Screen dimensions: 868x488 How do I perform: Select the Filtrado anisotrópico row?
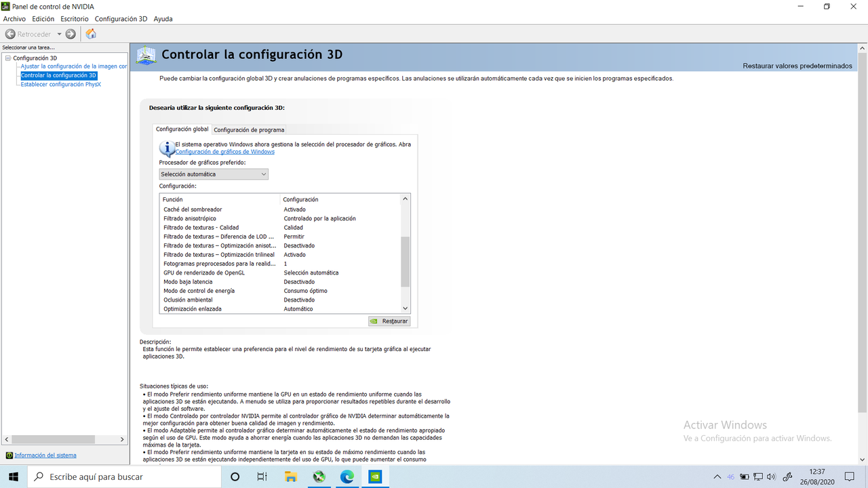281,218
